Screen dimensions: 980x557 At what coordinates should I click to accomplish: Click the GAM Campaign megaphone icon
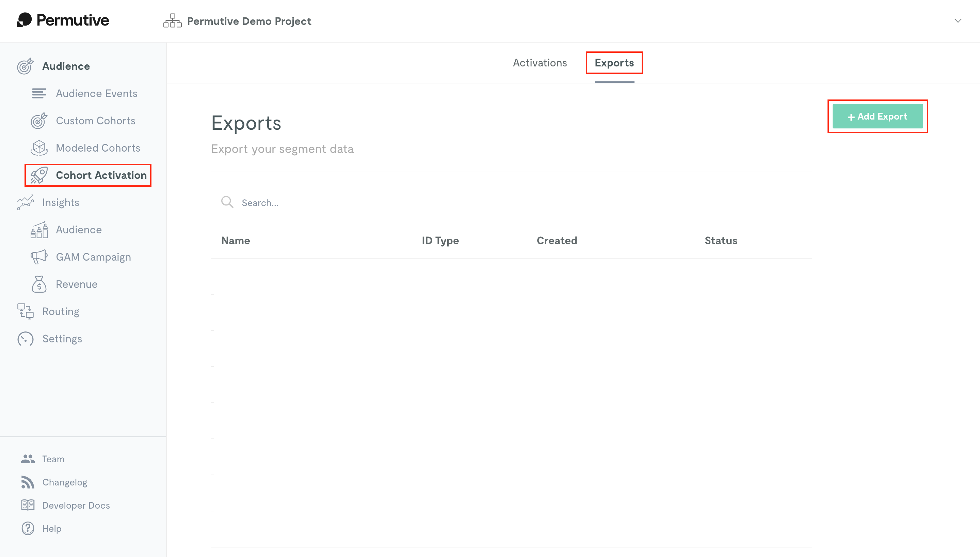pyautogui.click(x=39, y=257)
